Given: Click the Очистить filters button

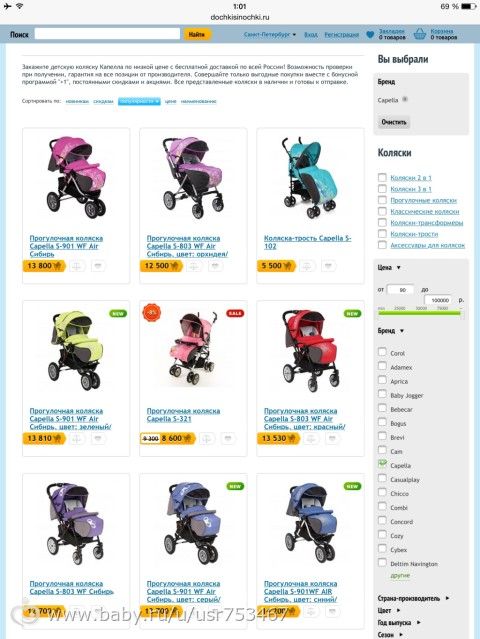Looking at the screenshot, I should (394, 122).
